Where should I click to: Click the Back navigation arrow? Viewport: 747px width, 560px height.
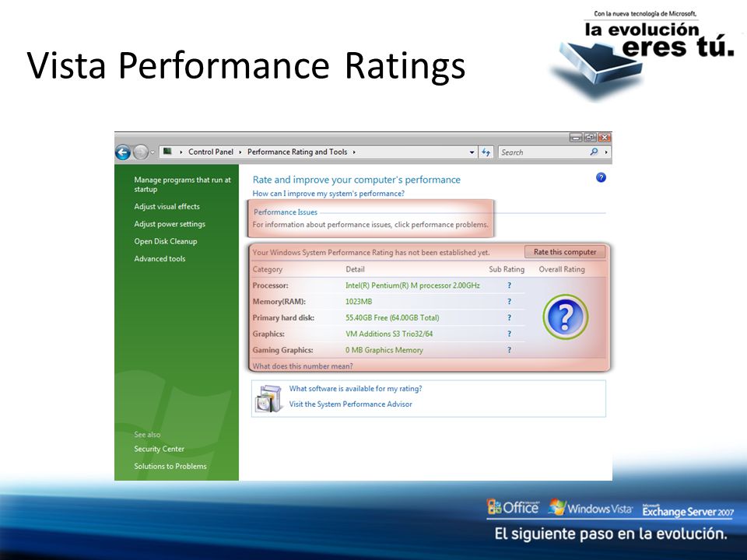(123, 152)
